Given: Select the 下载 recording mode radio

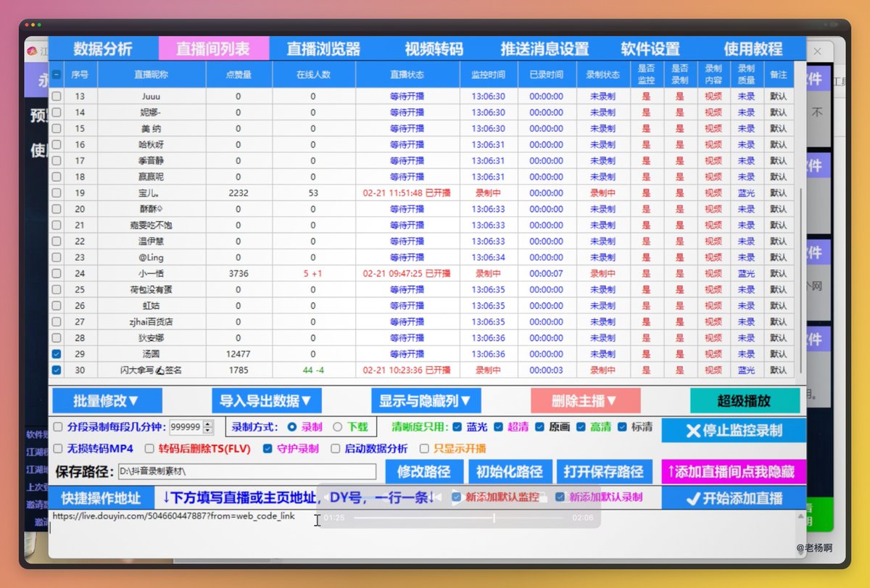Looking at the screenshot, I should [338, 427].
